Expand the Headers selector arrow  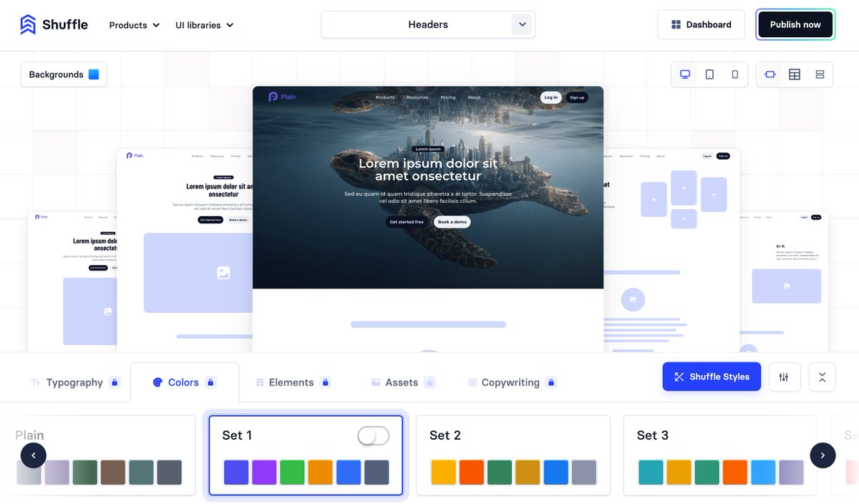click(x=523, y=24)
